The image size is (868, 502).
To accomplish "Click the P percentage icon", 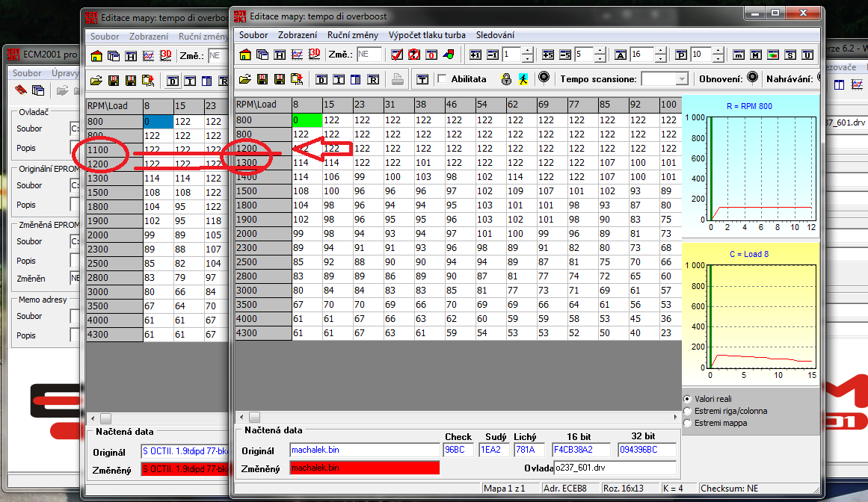I will point(681,55).
